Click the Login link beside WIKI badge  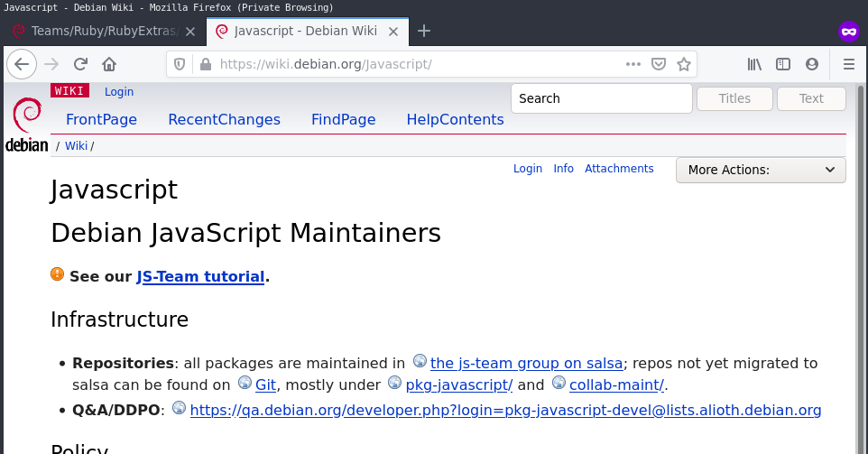pos(119,92)
